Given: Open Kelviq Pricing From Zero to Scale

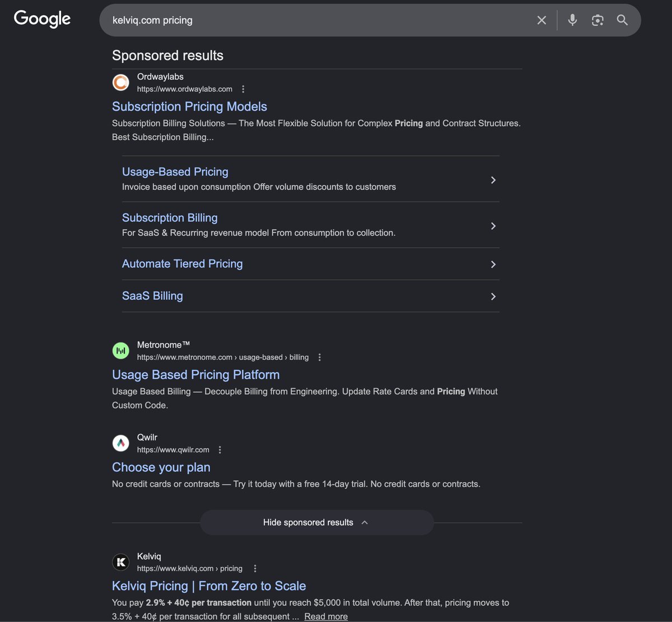Looking at the screenshot, I should [x=209, y=586].
